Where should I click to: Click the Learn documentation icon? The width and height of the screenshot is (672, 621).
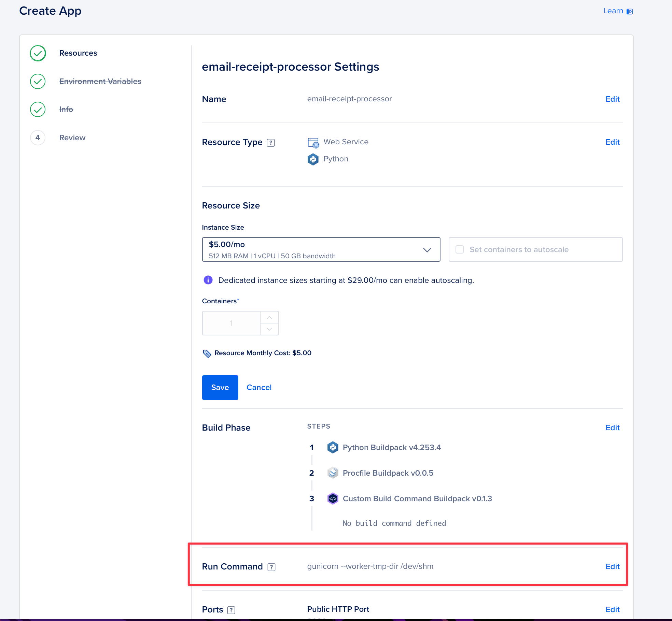point(630,12)
